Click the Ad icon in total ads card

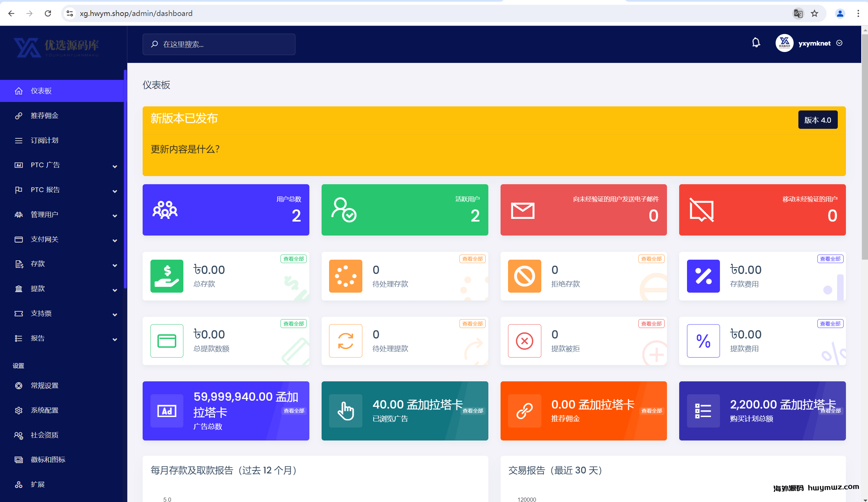[x=167, y=411]
